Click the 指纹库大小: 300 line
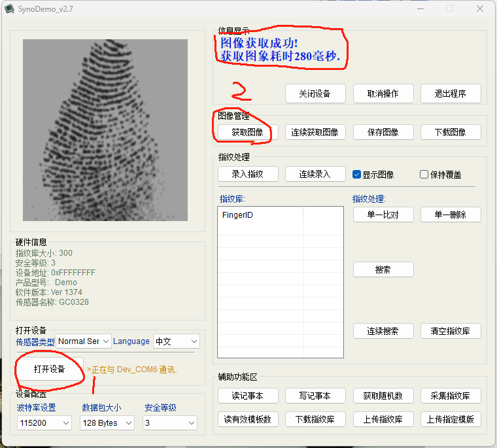 pos(44,252)
